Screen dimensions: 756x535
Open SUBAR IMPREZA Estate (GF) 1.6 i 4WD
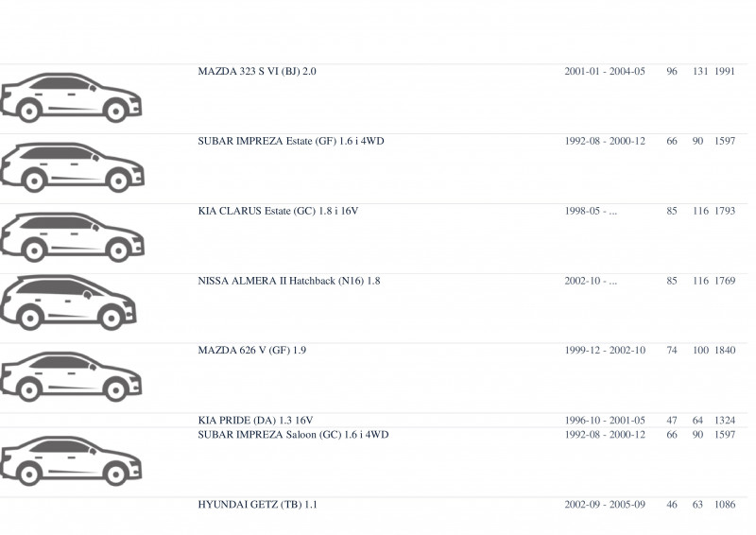(291, 142)
